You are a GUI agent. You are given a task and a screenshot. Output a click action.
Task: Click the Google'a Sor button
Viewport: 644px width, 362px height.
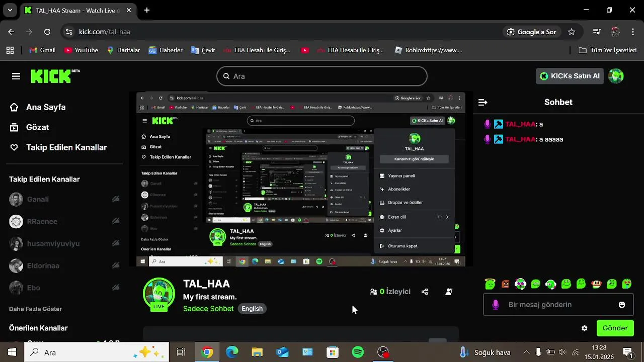point(532,32)
